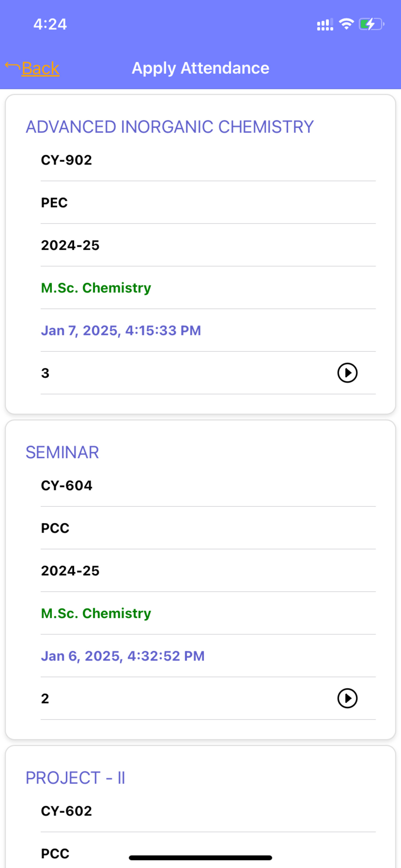This screenshot has height=868, width=401.
Task: Tap the battery charging icon
Action: click(x=371, y=24)
